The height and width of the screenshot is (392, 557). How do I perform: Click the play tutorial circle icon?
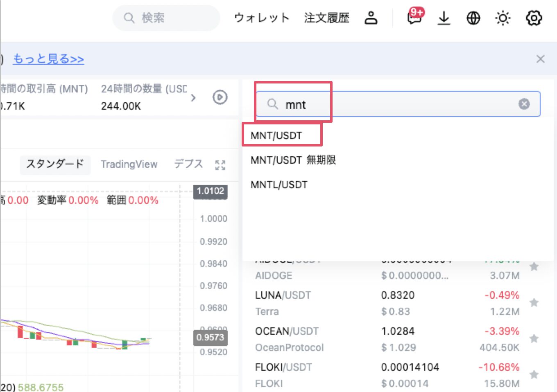(x=220, y=97)
